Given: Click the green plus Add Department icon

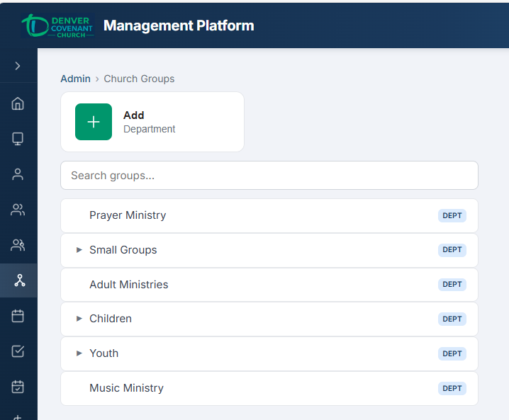Looking at the screenshot, I should coord(94,122).
